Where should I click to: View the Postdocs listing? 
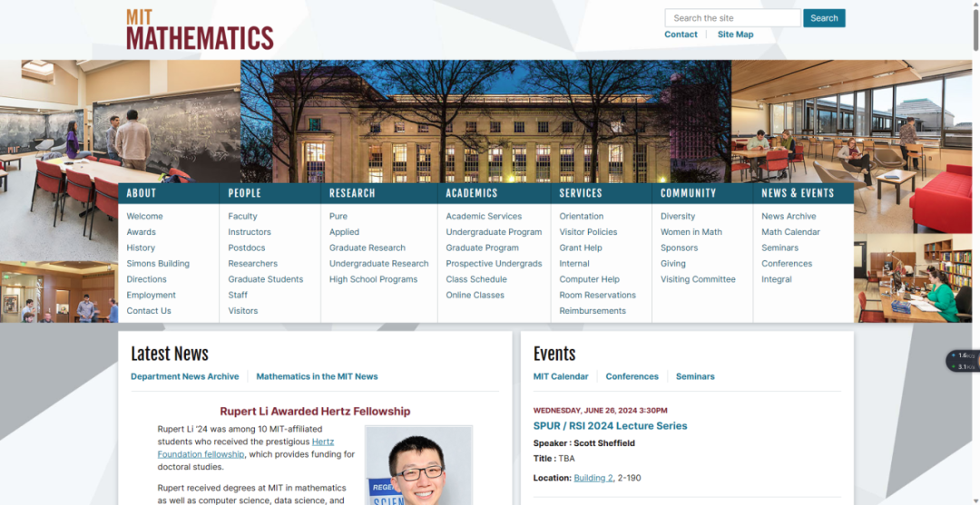point(246,248)
